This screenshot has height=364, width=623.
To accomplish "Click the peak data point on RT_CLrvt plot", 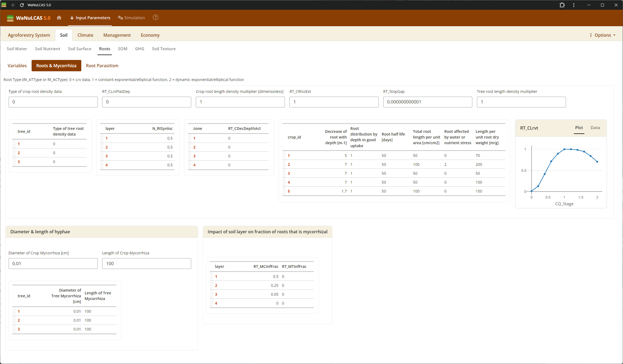I will tap(564, 149).
